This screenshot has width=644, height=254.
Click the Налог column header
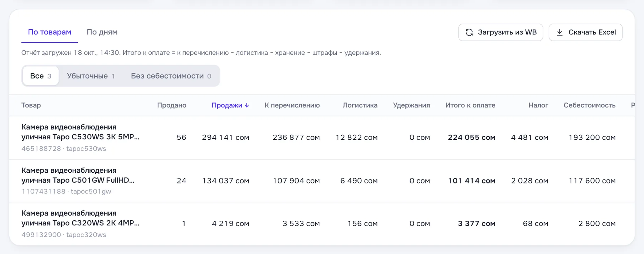538,105
